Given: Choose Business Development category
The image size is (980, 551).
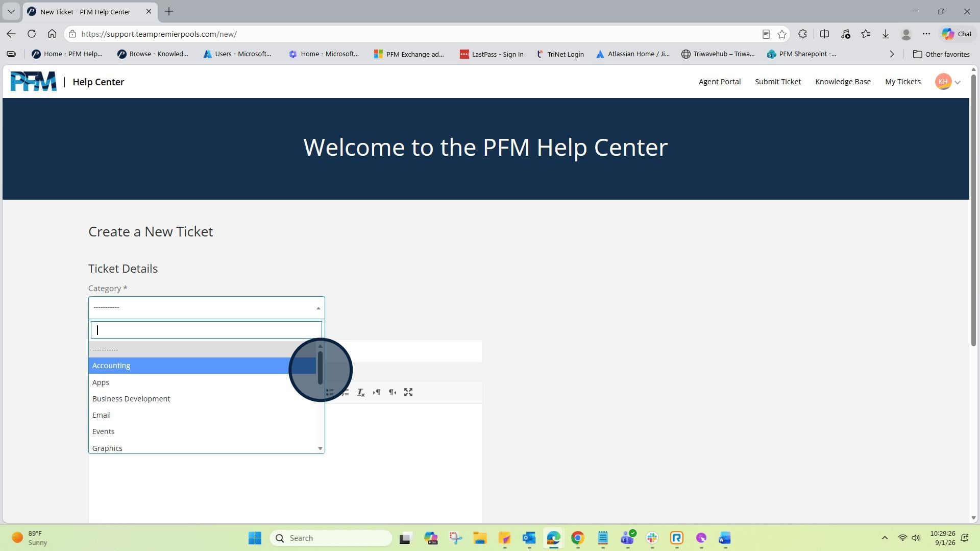Looking at the screenshot, I should coord(203,399).
